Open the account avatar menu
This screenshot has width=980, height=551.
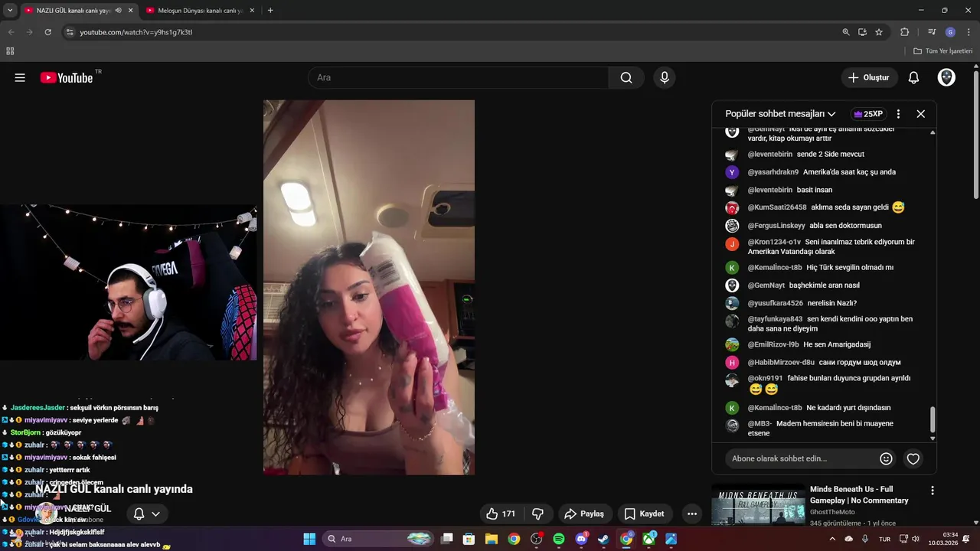click(946, 77)
